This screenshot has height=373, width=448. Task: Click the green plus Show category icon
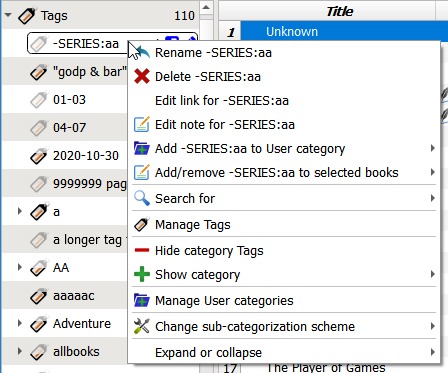pos(142,274)
